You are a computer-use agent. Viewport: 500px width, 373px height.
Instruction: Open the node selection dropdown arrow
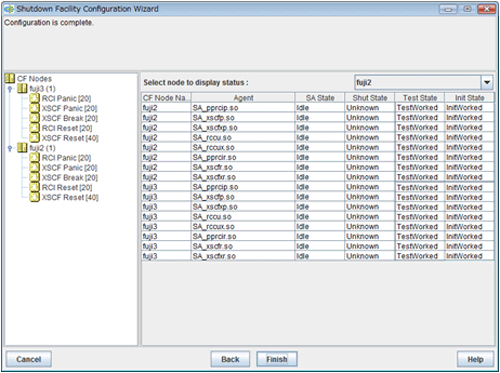point(487,82)
